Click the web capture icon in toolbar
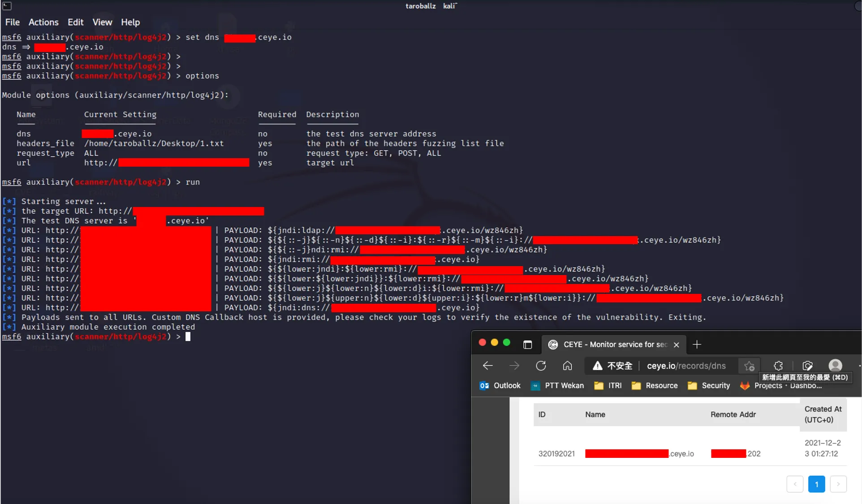The image size is (862, 504). click(807, 366)
